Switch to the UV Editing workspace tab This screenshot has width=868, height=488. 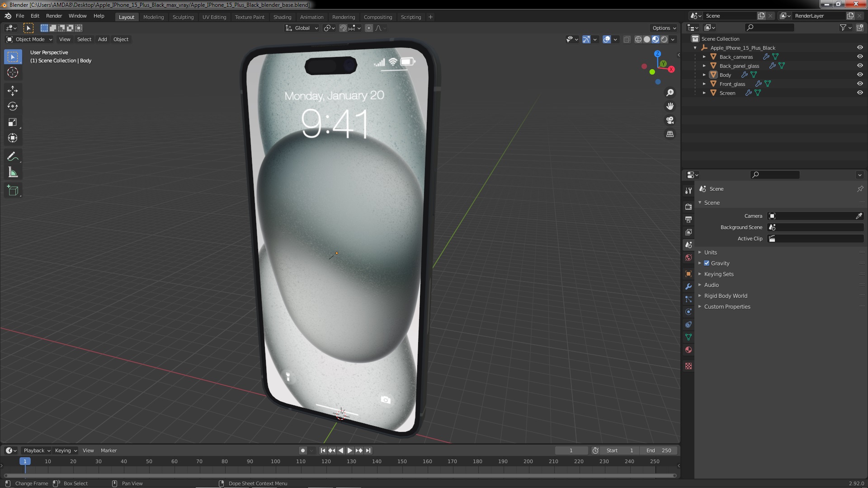coord(214,17)
